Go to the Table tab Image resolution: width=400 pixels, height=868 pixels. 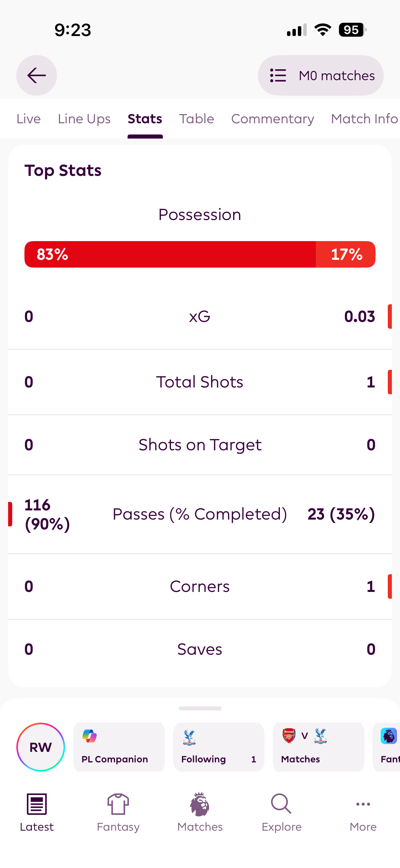(196, 119)
